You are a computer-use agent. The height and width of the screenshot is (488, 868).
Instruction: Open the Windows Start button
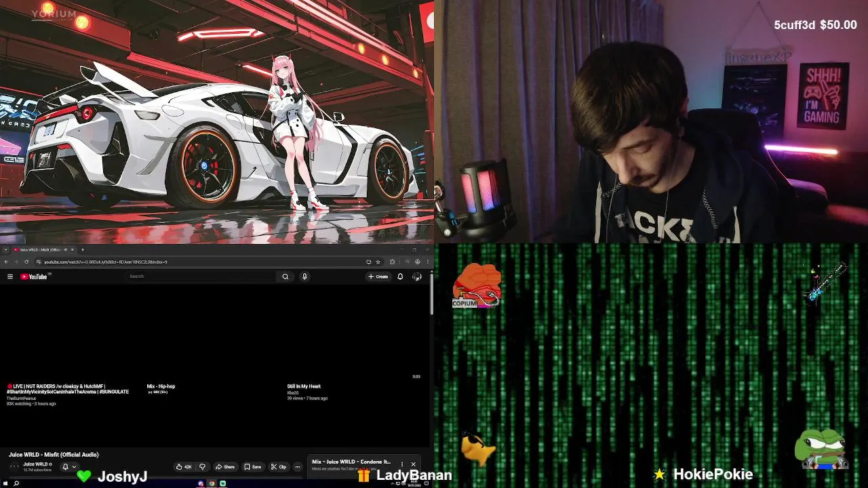(x=5, y=483)
